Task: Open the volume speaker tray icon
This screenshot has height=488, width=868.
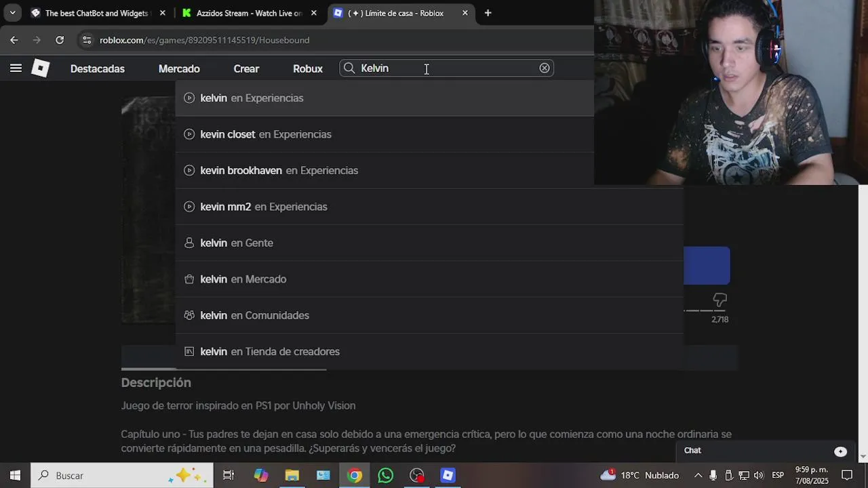Action: tap(758, 475)
